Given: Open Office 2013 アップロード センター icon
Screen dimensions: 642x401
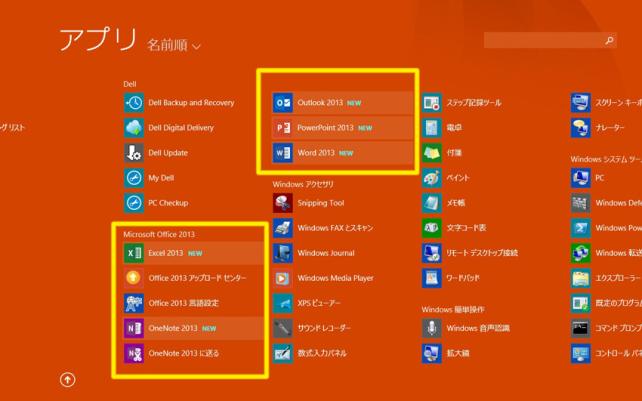Looking at the screenshot, I should tap(133, 278).
